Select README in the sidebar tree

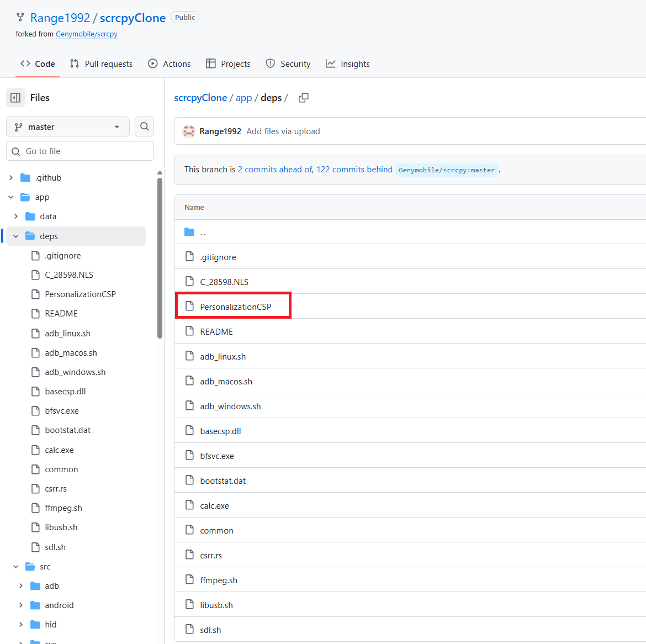point(61,314)
